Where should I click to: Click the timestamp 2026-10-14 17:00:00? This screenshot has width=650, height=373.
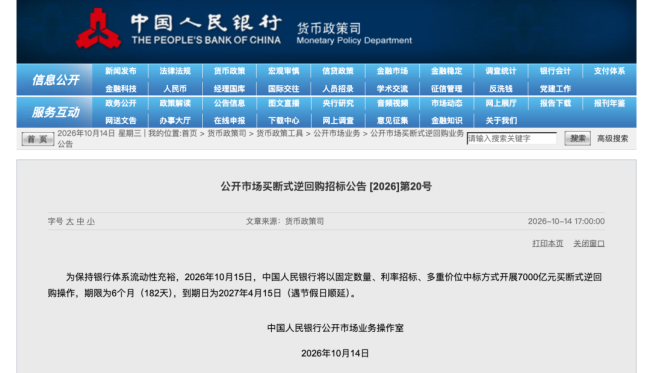tap(566, 221)
